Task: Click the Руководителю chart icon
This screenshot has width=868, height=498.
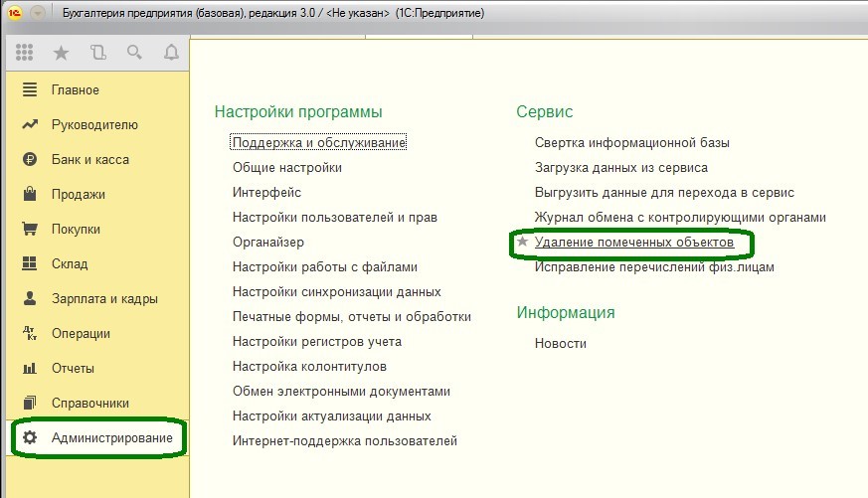Action: click(x=30, y=124)
